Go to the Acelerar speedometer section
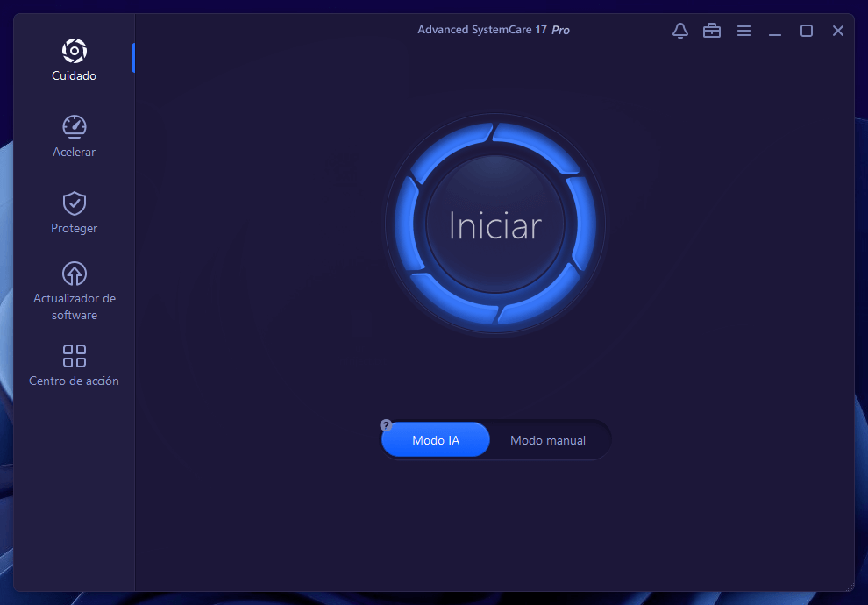 (x=75, y=136)
